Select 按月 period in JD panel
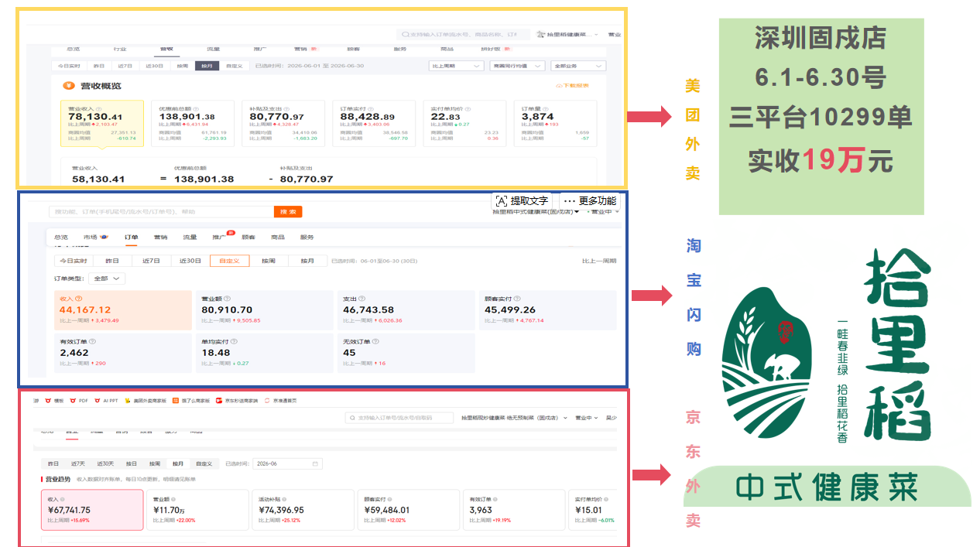This screenshot has height=547, width=980. (178, 463)
